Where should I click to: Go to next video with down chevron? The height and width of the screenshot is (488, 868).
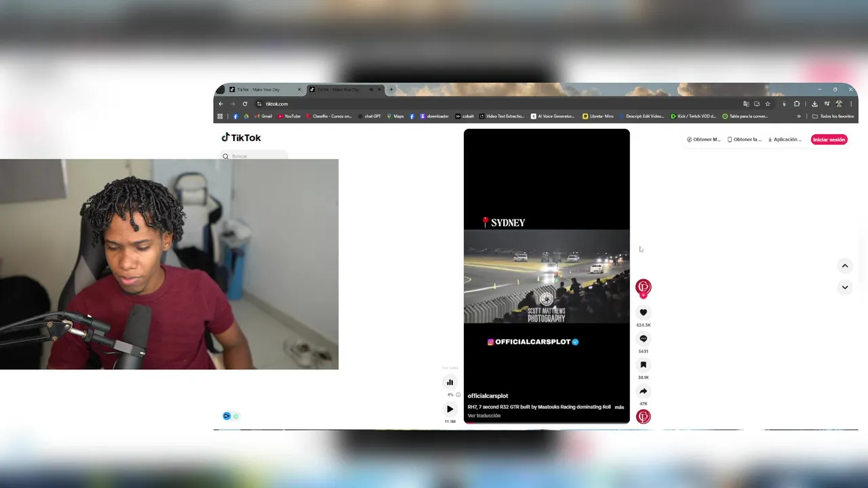[845, 287]
